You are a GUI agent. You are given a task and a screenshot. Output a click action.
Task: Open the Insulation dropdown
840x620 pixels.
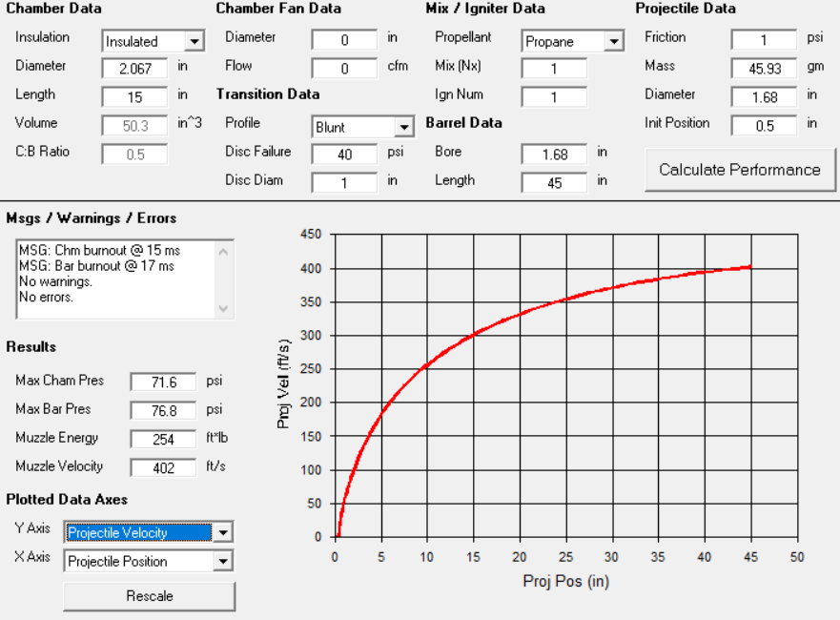click(195, 41)
